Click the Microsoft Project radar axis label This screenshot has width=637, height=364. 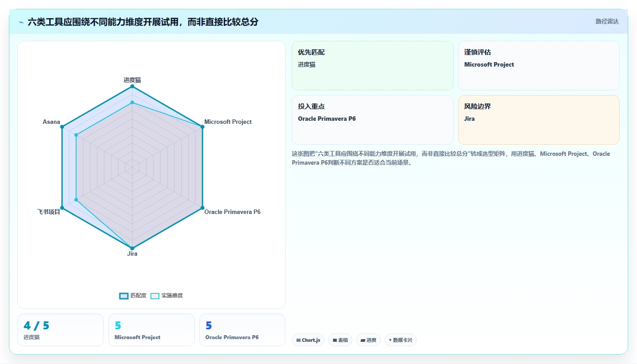[x=228, y=122]
